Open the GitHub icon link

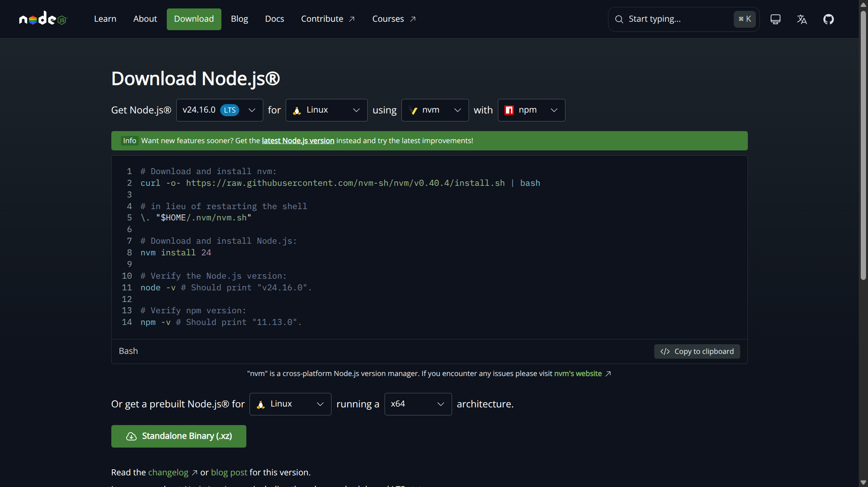click(828, 19)
